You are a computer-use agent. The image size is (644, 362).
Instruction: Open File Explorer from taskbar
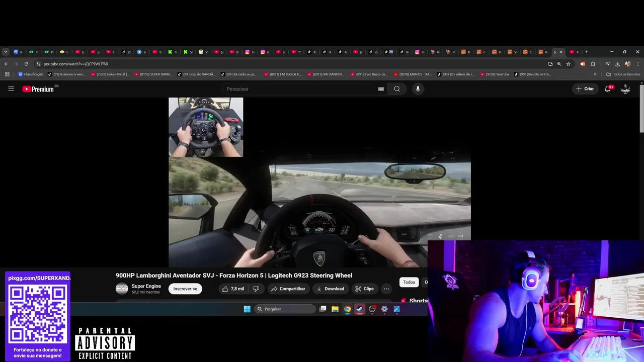click(x=335, y=309)
